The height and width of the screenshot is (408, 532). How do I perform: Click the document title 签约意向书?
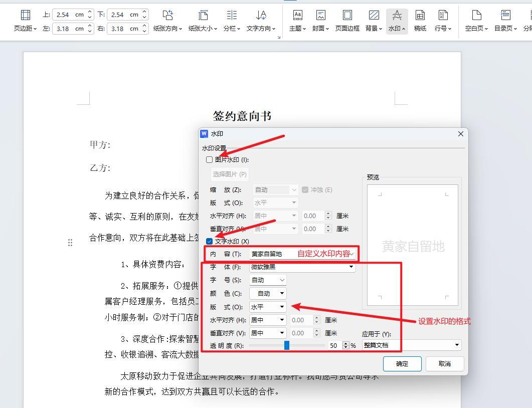point(242,116)
